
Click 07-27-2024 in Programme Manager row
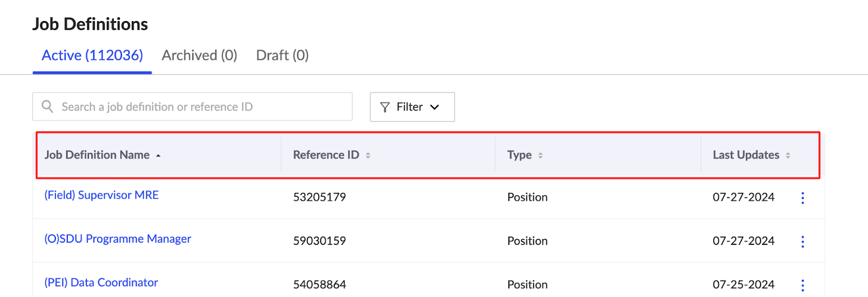(744, 241)
